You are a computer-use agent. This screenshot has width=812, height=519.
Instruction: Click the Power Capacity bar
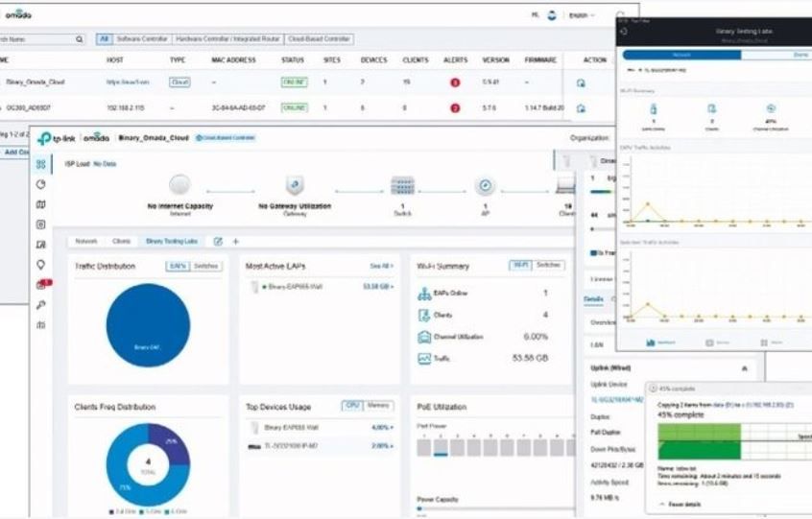[496, 508]
